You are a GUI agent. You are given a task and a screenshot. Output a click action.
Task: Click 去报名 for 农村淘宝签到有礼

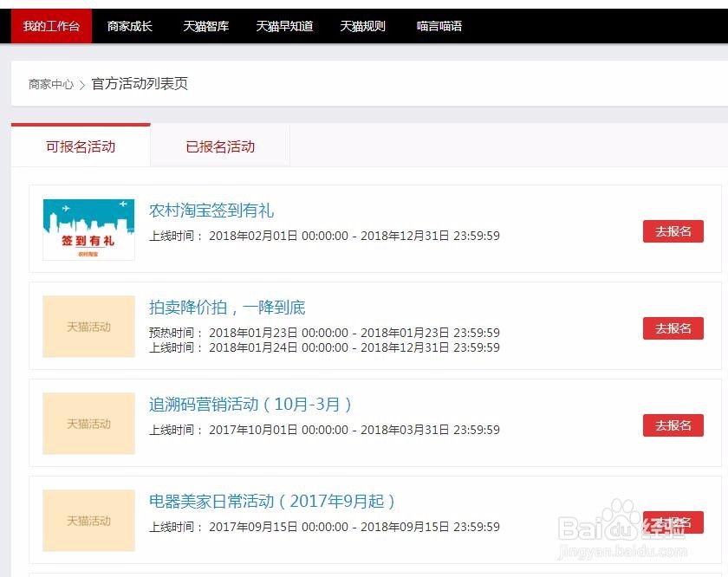tap(673, 231)
